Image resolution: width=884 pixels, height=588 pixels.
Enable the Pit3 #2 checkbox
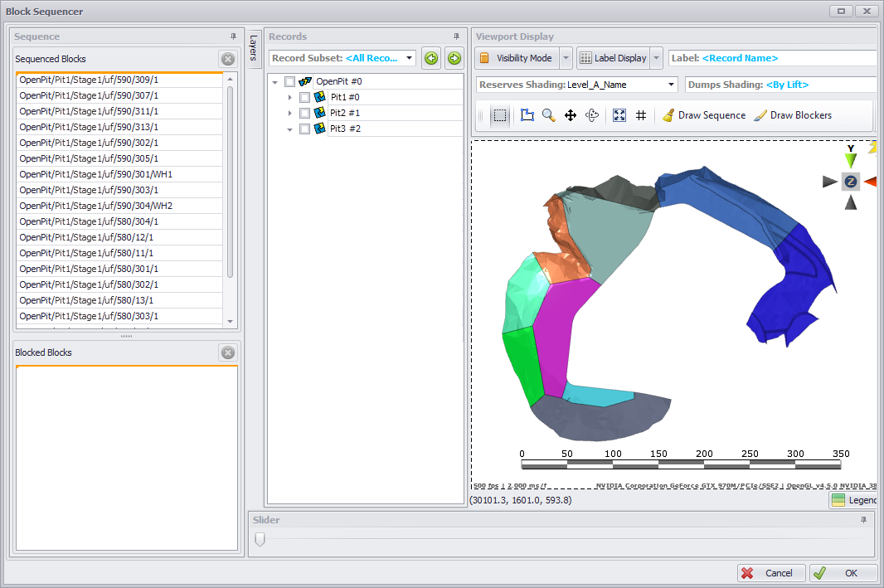coord(304,129)
